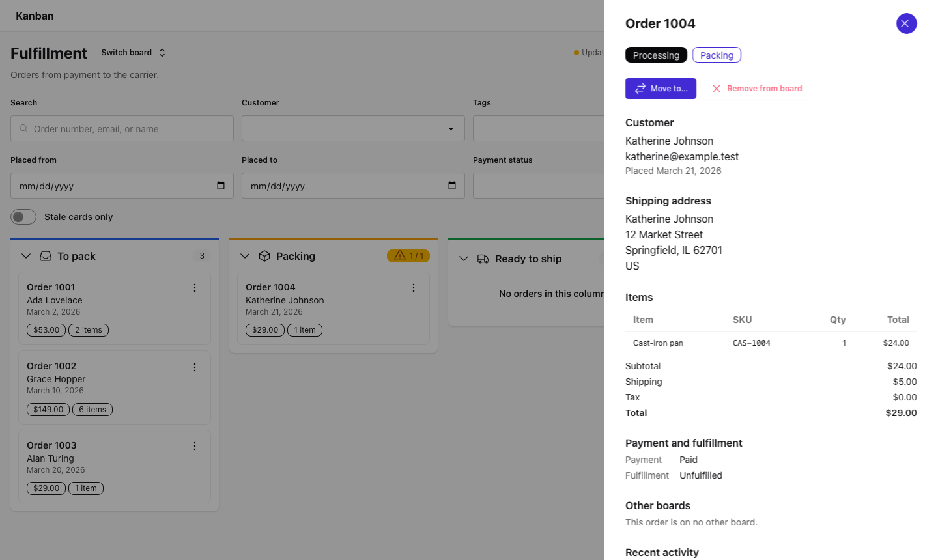This screenshot has width=938, height=560.
Task: Click the $29.00 order total in panel
Action: point(901,413)
